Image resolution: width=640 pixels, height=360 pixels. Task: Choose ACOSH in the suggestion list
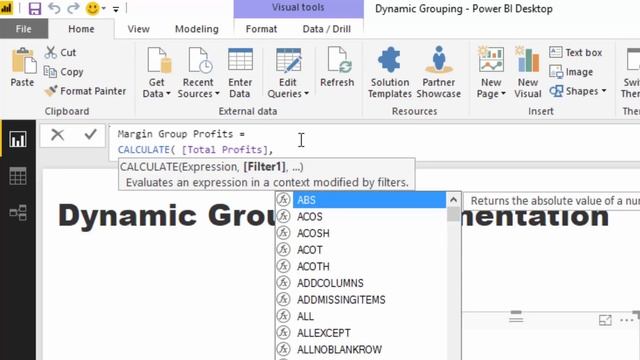pos(361,233)
